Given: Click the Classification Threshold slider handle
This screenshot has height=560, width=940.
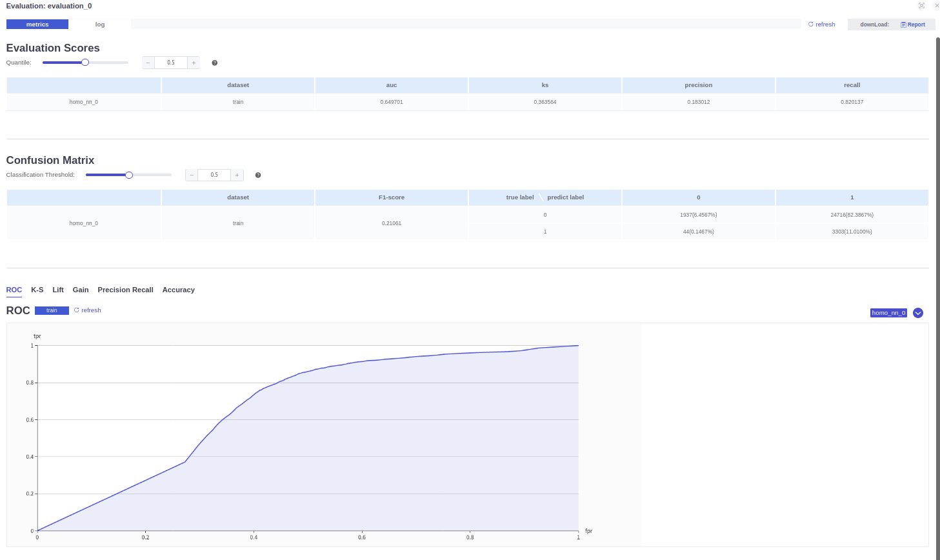Looking at the screenshot, I should pos(128,175).
